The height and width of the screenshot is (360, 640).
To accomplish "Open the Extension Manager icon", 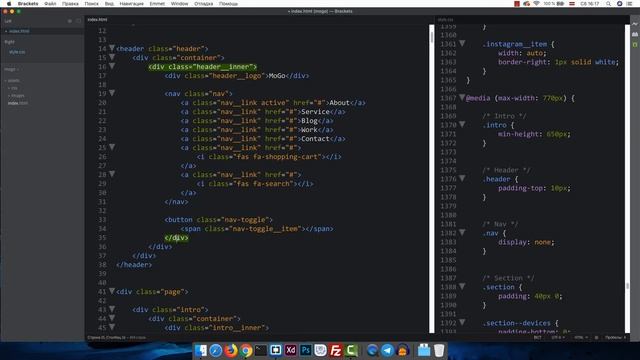I will point(635,35).
